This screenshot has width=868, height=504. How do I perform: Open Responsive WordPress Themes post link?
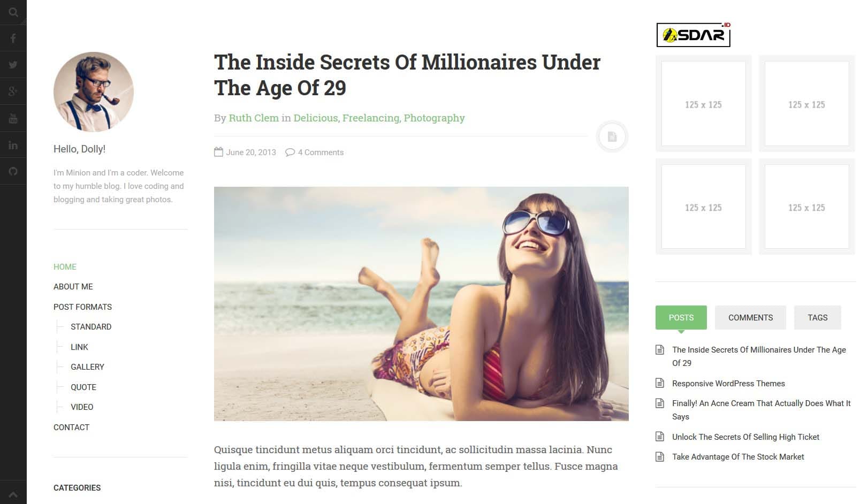(x=728, y=384)
